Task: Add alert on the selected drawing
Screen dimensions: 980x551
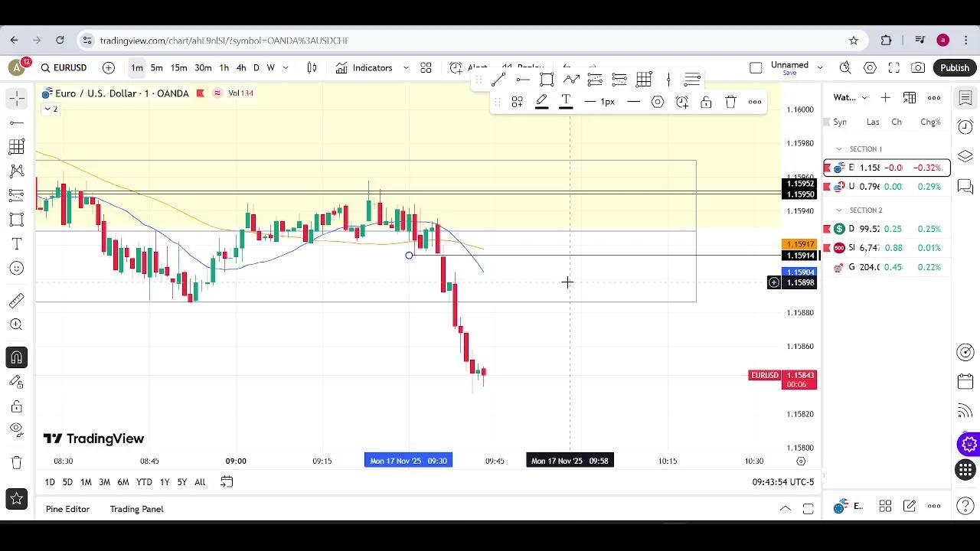Action: click(x=682, y=102)
